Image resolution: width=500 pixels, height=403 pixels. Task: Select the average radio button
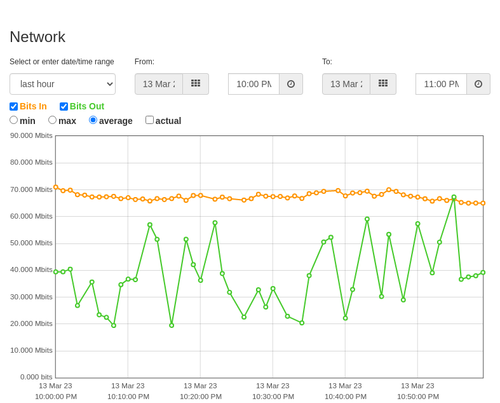(93, 120)
